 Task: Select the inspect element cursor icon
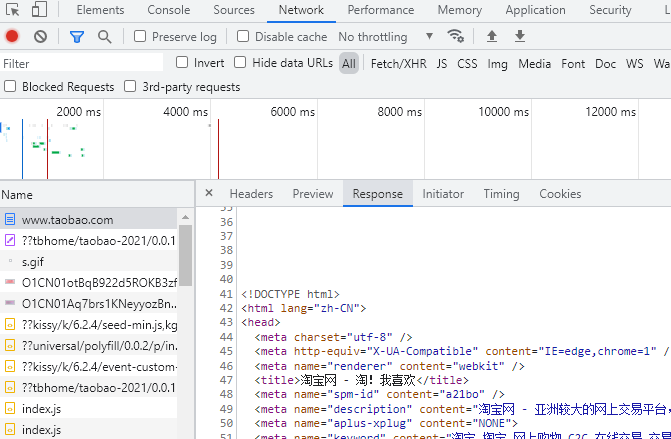click(11, 10)
